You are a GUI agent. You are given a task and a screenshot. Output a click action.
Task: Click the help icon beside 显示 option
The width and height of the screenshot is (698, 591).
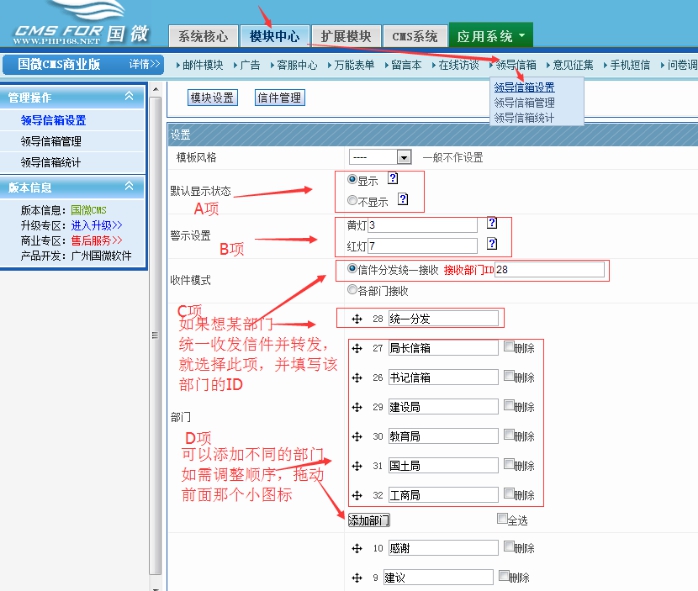(x=393, y=179)
